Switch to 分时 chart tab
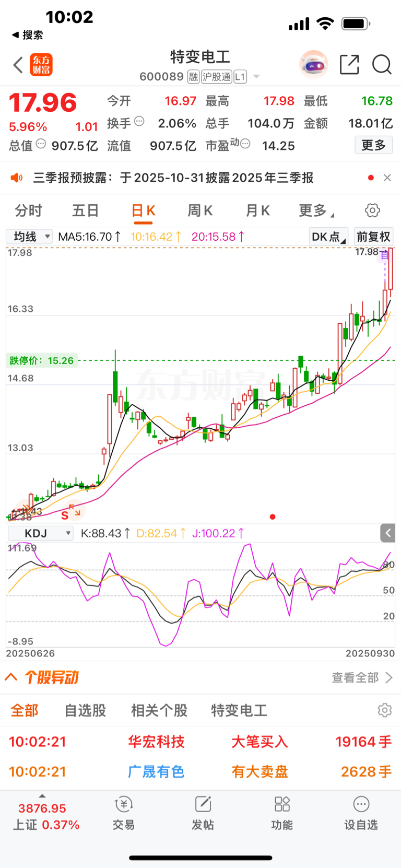401x868 pixels. 28,210
